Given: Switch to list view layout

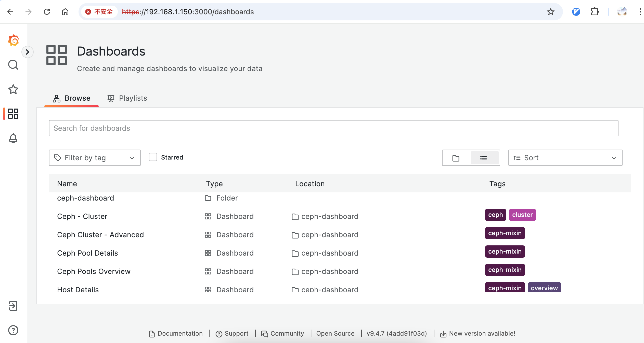Looking at the screenshot, I should tap(483, 158).
